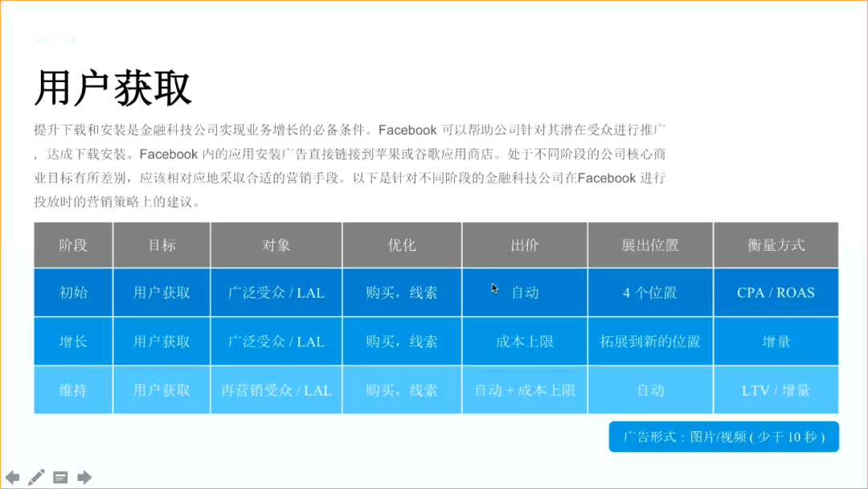The height and width of the screenshot is (489, 868).
Task: Click the 广告形式 blue banner
Action: point(723,437)
